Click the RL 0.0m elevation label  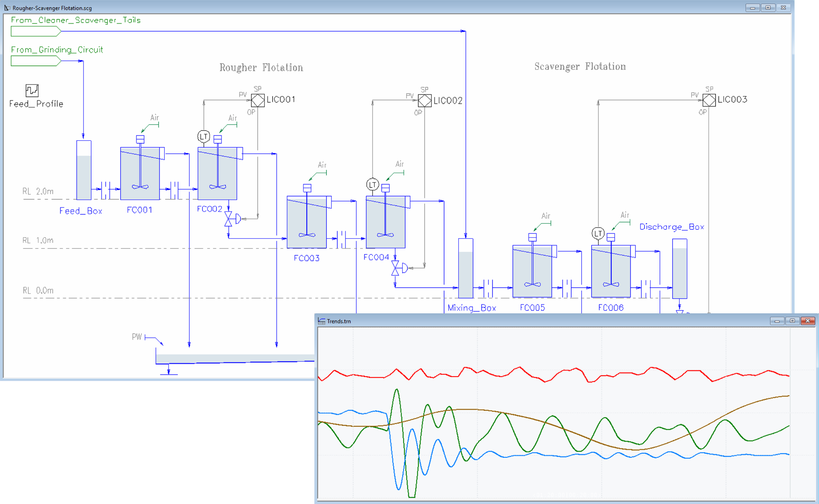38,291
